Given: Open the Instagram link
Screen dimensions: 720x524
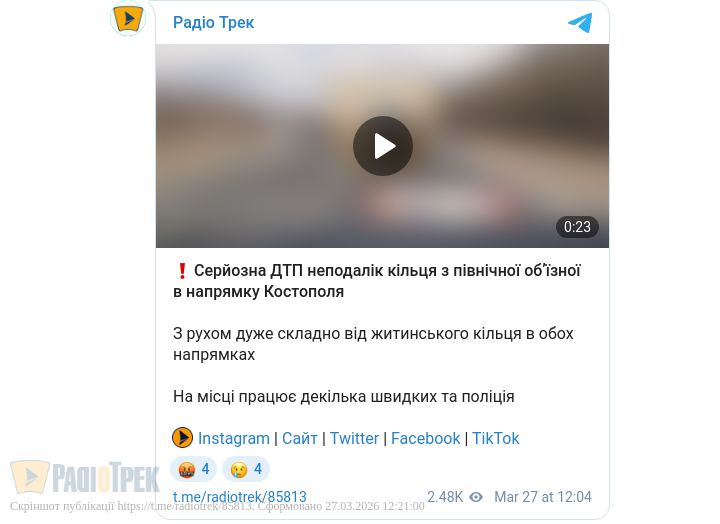Looking at the screenshot, I should [x=234, y=438].
